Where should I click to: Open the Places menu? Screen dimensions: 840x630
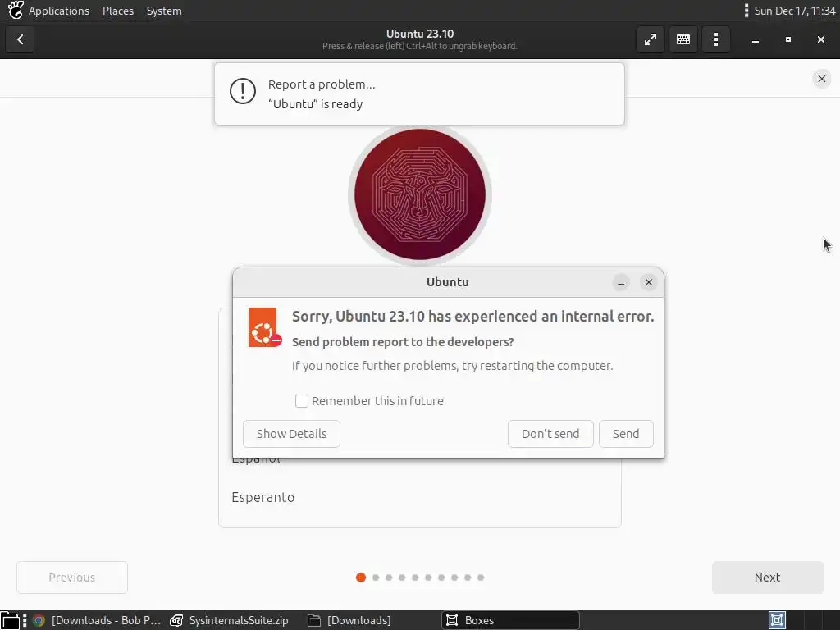coord(118,11)
